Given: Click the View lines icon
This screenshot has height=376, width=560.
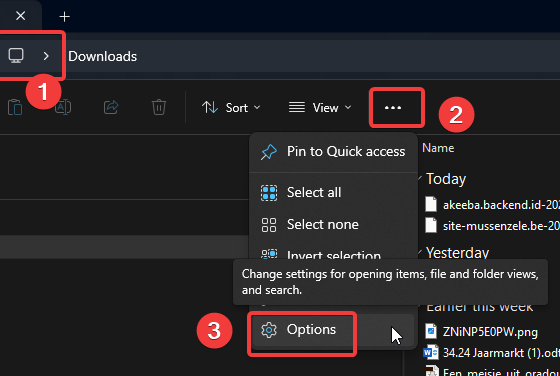Looking at the screenshot, I should (x=297, y=107).
